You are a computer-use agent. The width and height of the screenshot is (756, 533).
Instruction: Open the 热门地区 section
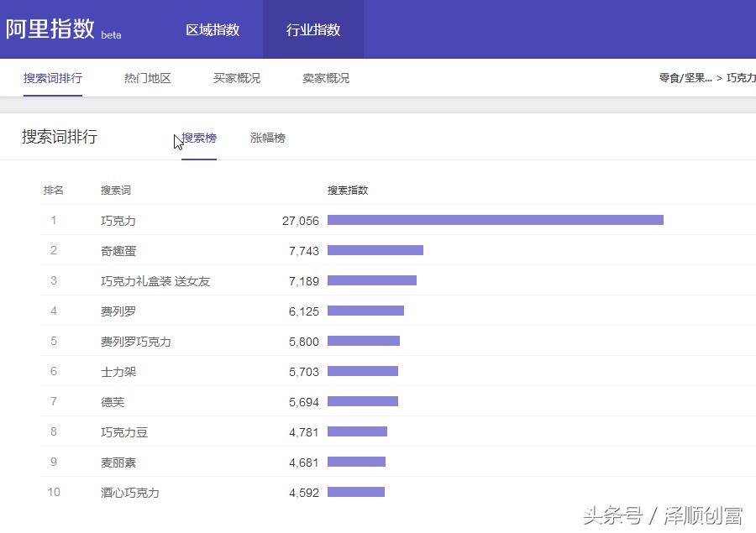(147, 77)
